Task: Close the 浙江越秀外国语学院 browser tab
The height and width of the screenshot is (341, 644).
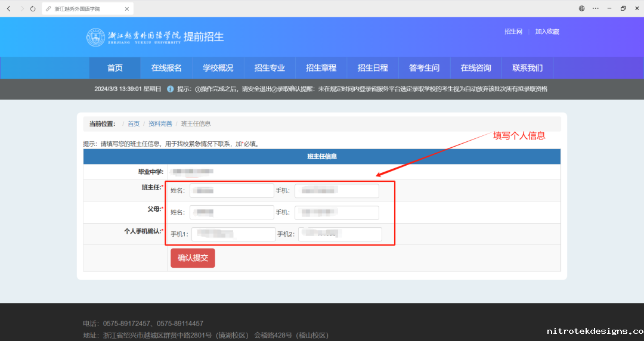Action: pyautogui.click(x=127, y=8)
